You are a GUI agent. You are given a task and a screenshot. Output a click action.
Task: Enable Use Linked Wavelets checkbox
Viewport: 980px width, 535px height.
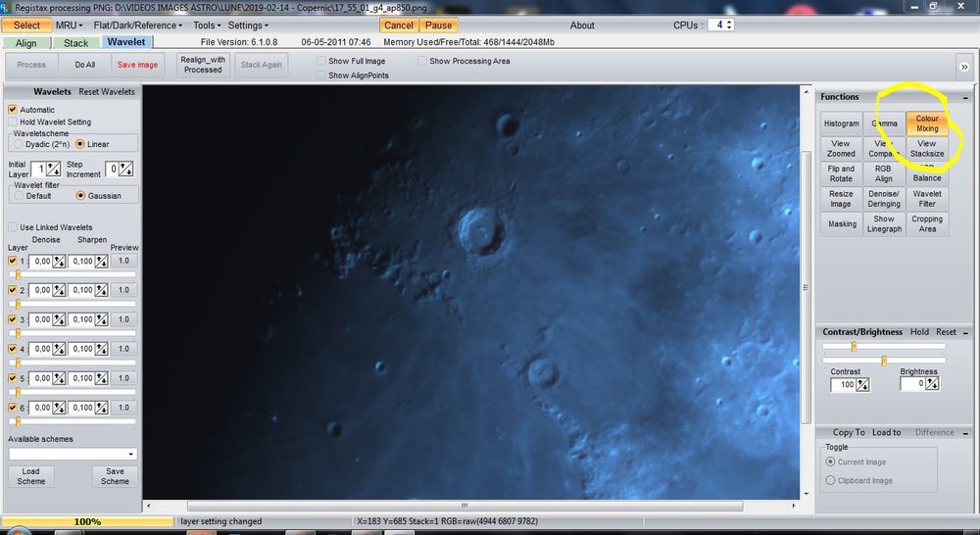(13, 227)
